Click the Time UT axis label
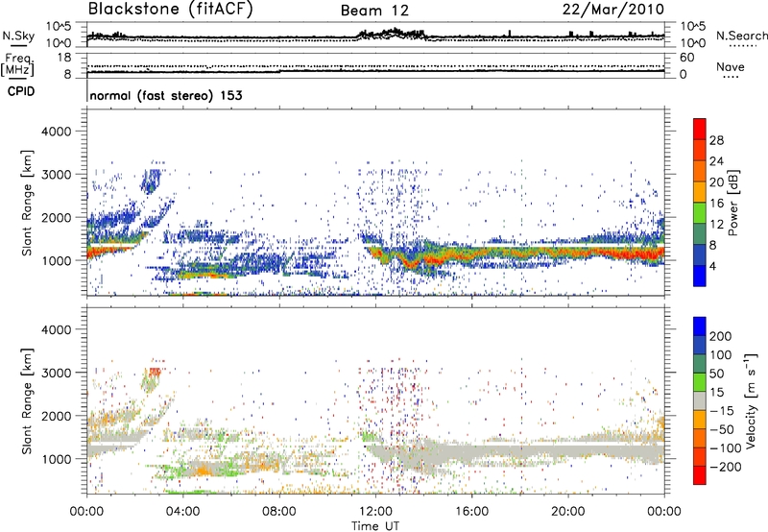 coord(375,526)
